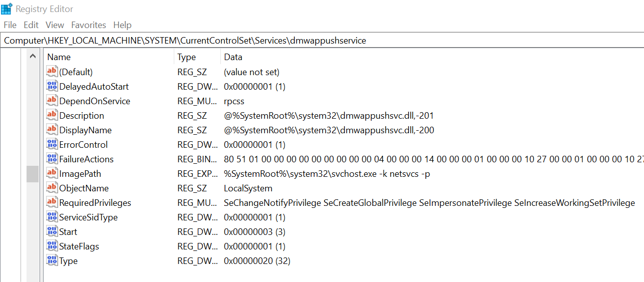Select the FailureActions binary icon
644x282 pixels.
click(52, 159)
